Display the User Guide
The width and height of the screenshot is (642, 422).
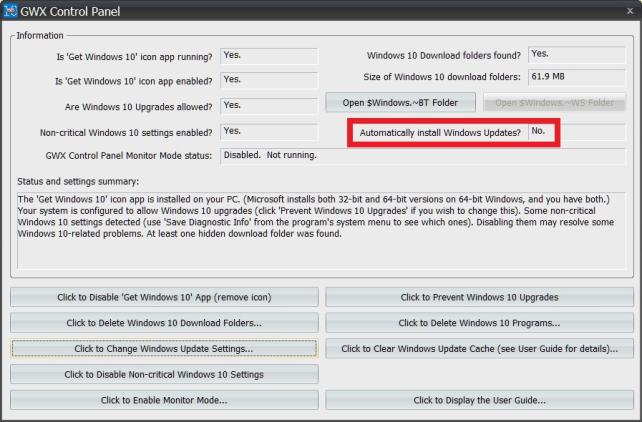[479, 400]
